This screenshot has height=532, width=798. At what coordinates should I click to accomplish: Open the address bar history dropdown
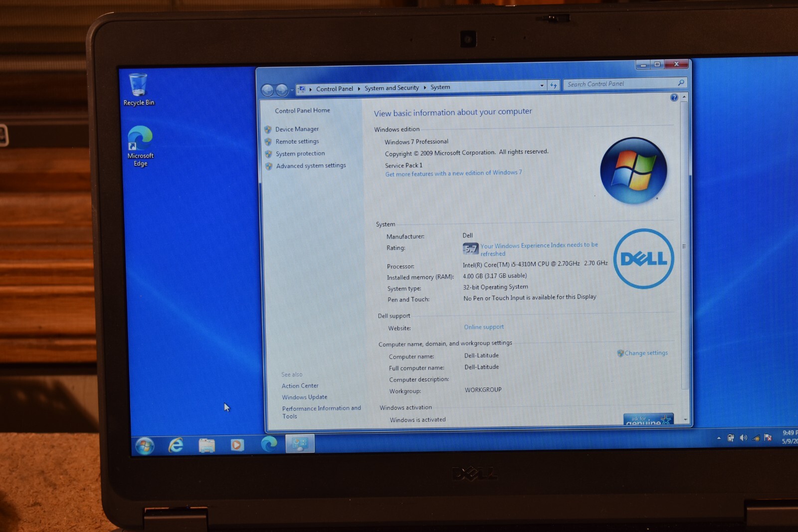coord(542,85)
